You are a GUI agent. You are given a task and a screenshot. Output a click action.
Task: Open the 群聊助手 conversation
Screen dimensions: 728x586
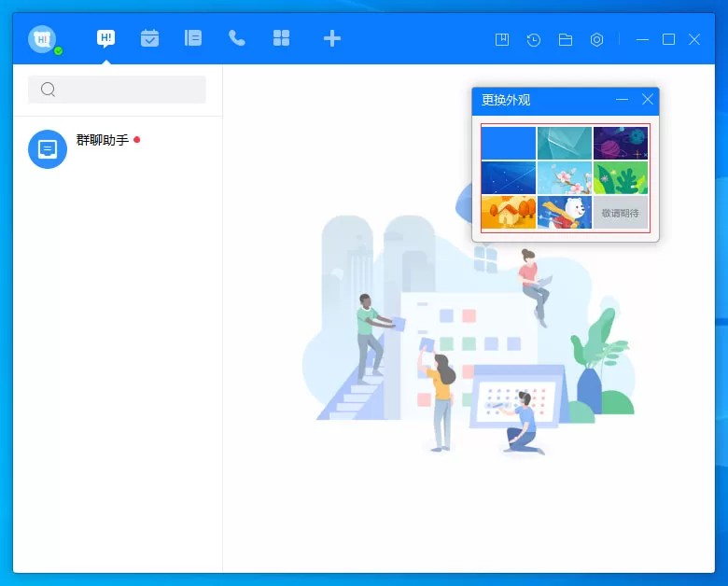pyautogui.click(x=118, y=149)
